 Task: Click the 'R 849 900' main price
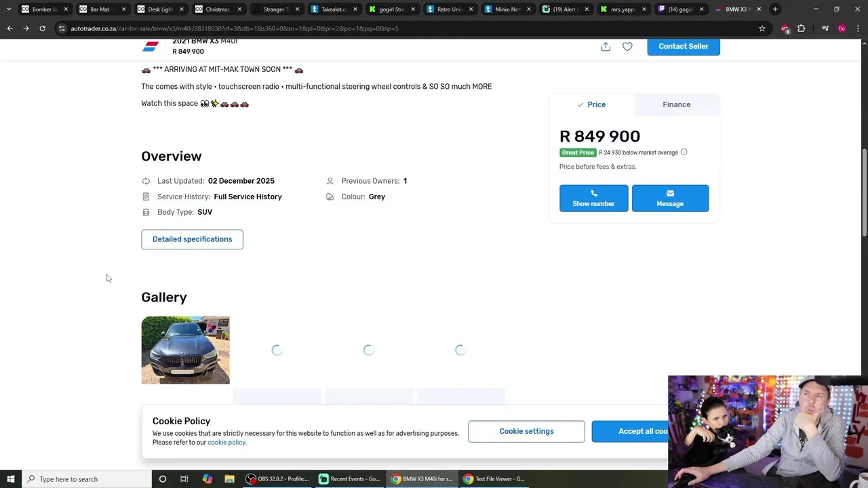pos(599,136)
